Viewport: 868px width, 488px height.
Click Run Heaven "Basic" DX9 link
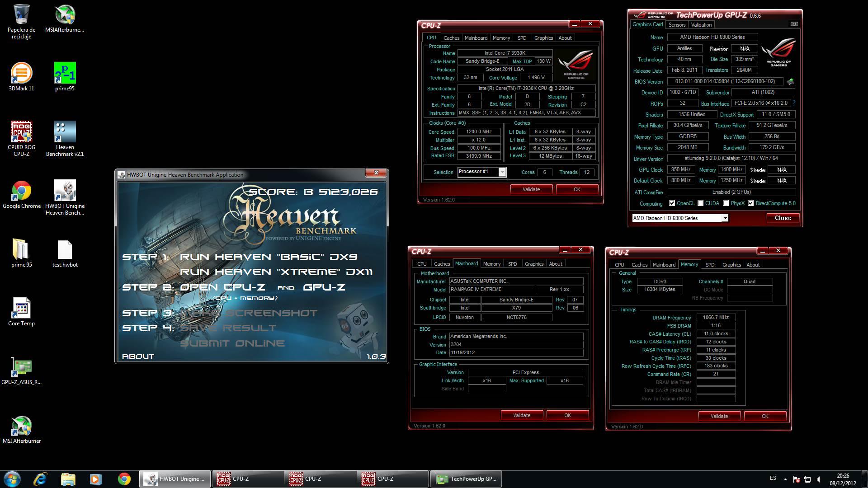coord(269,257)
